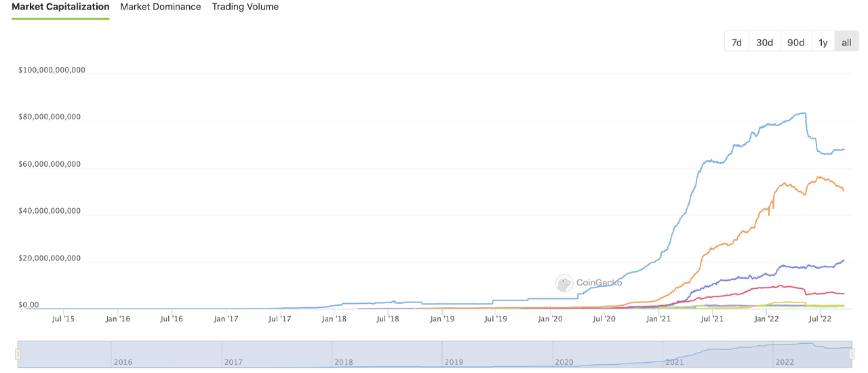Switch to the Market Dominance tab

pos(160,7)
